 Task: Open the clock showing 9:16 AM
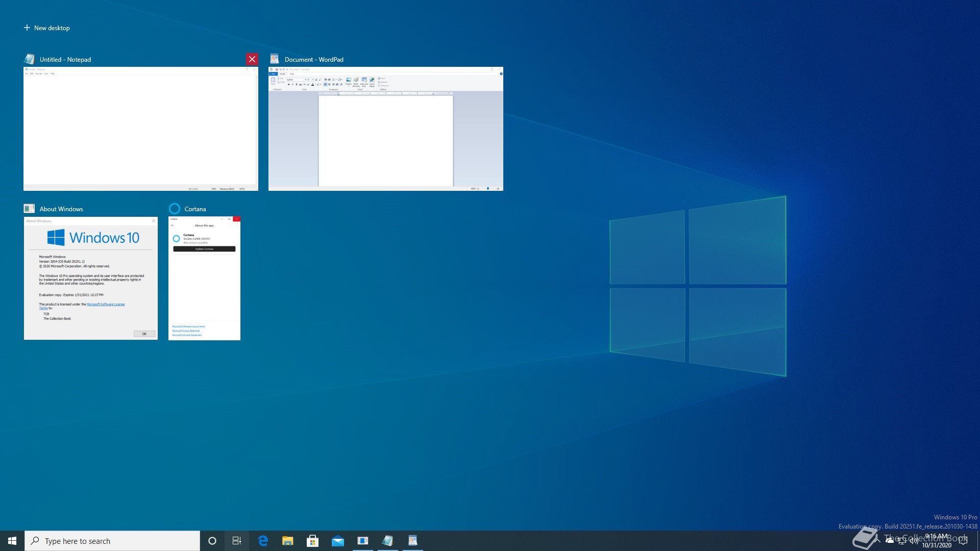click(x=937, y=541)
